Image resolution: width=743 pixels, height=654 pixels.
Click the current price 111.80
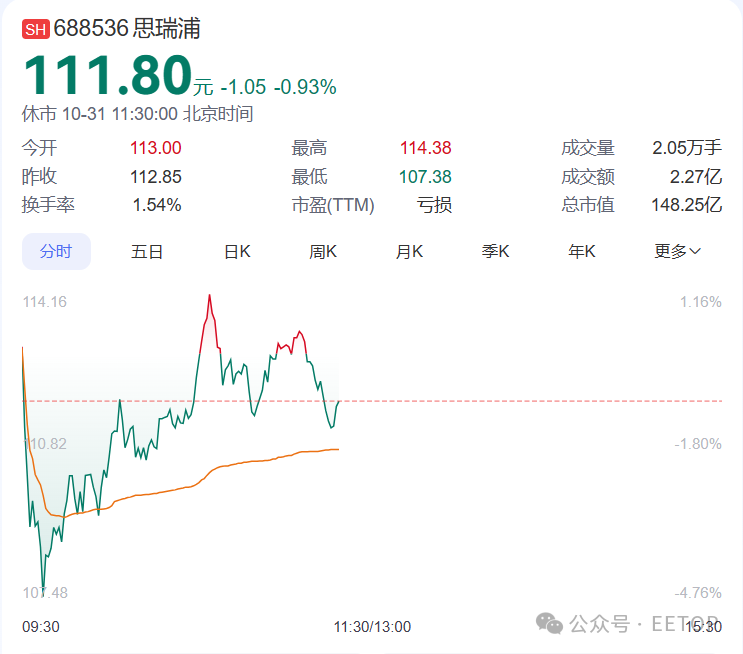pyautogui.click(x=108, y=75)
